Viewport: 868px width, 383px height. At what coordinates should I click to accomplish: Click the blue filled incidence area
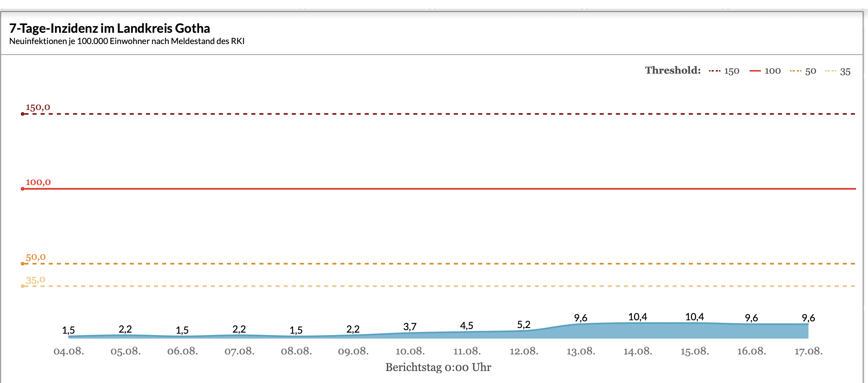(x=669, y=331)
